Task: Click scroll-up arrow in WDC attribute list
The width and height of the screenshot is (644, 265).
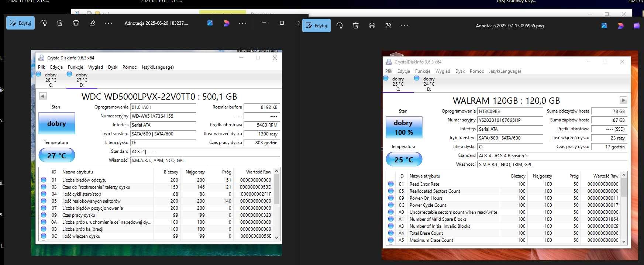Action: click(277, 171)
